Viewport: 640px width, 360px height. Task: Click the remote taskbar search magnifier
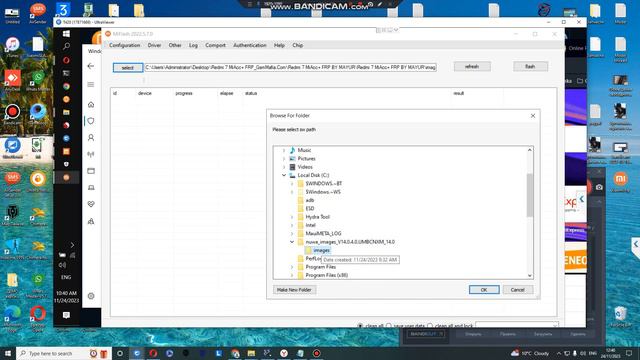pyautogui.click(x=66, y=47)
